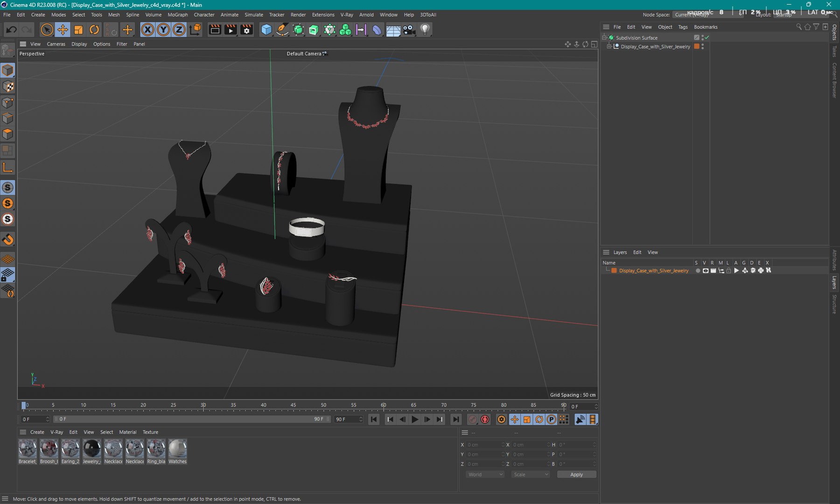Screen dimensions: 840x504
Task: Open the World coordinate system dropdown
Action: tap(485, 475)
